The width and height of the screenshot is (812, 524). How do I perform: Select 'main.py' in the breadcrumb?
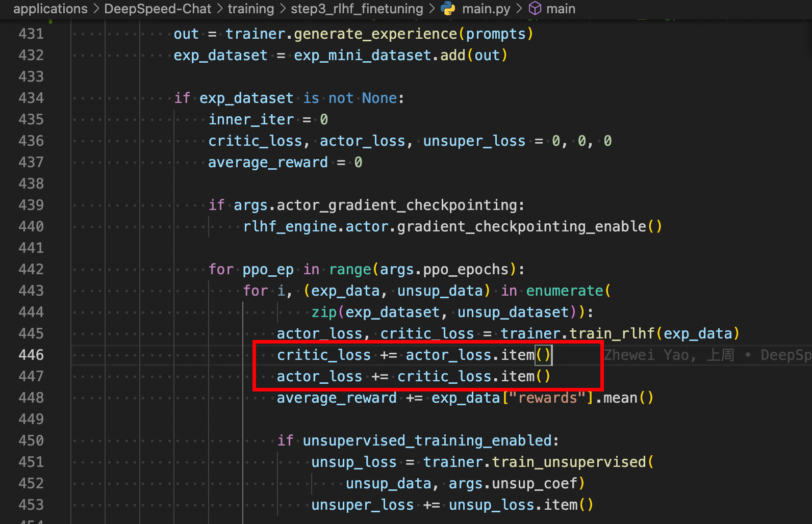pos(486,9)
